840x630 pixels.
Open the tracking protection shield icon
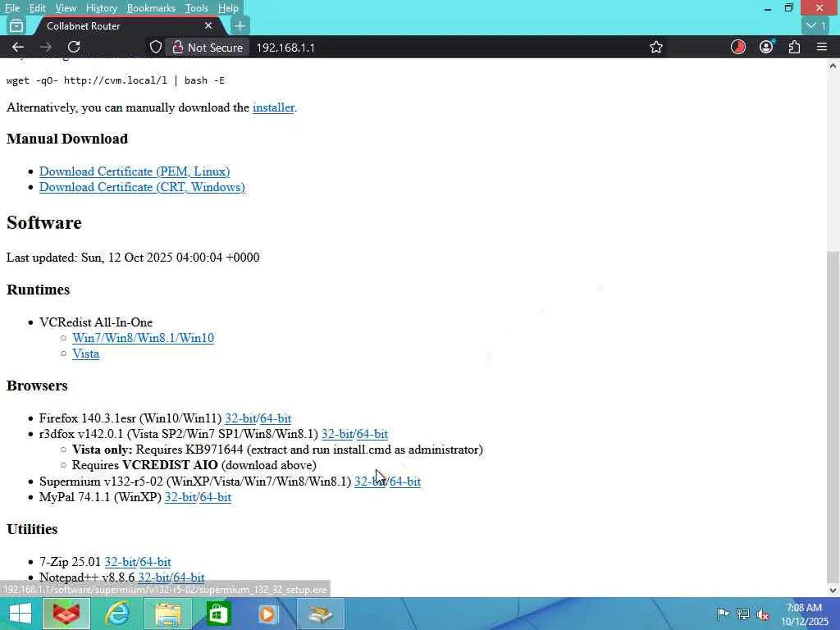(x=155, y=47)
